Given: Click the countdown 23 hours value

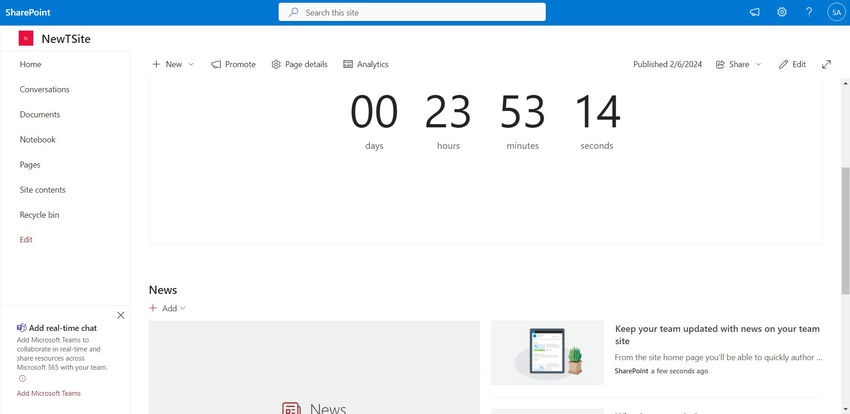Looking at the screenshot, I should [448, 112].
